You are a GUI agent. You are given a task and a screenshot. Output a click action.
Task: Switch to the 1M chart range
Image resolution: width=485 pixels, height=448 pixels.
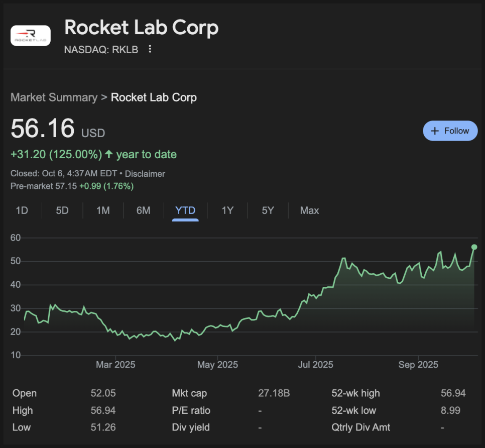click(103, 210)
